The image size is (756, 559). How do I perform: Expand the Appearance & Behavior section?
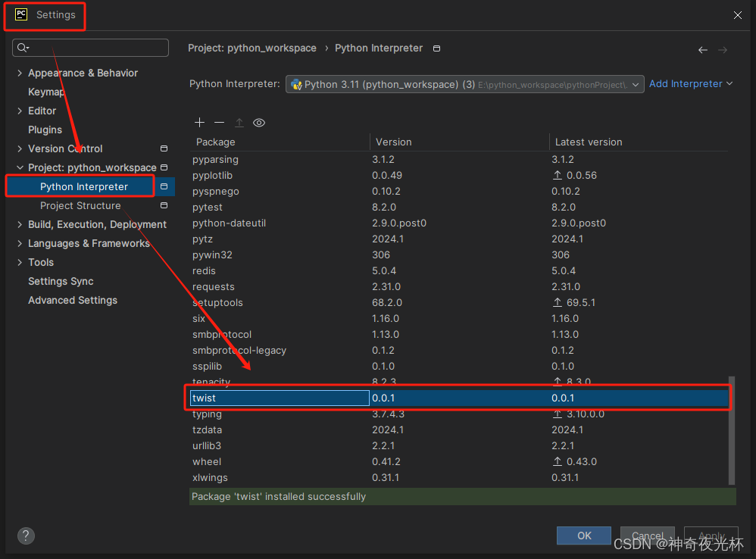20,73
